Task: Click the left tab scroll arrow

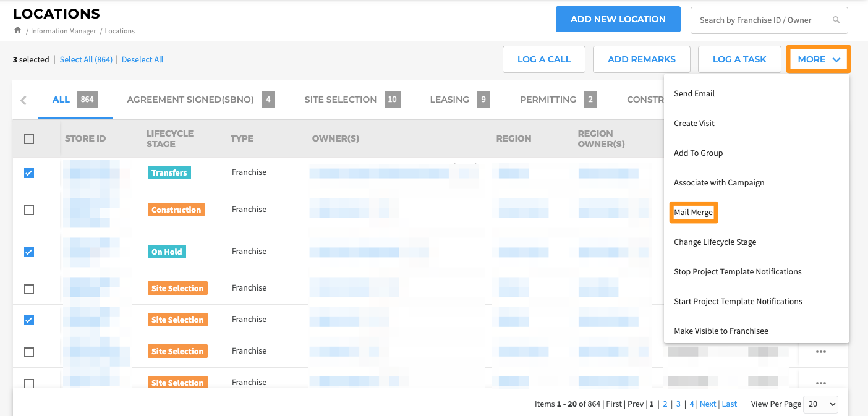Action: tap(23, 100)
